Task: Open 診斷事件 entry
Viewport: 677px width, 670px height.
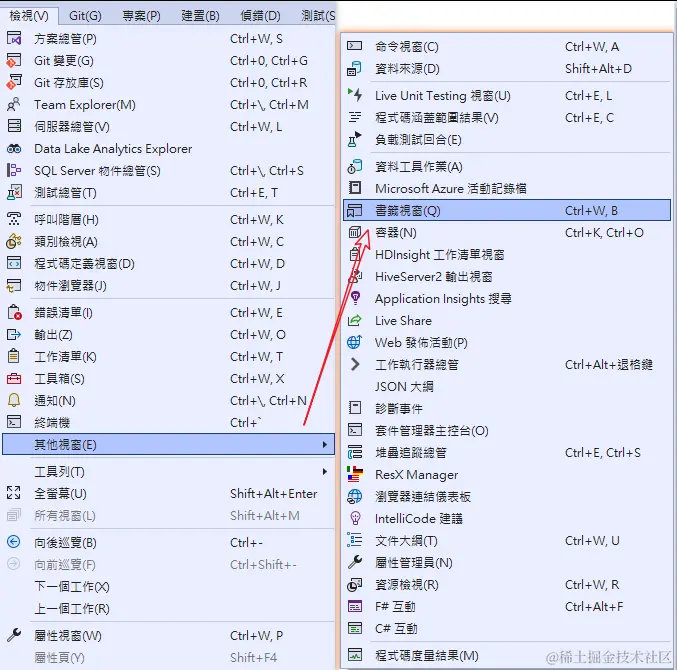Action: coord(507,408)
